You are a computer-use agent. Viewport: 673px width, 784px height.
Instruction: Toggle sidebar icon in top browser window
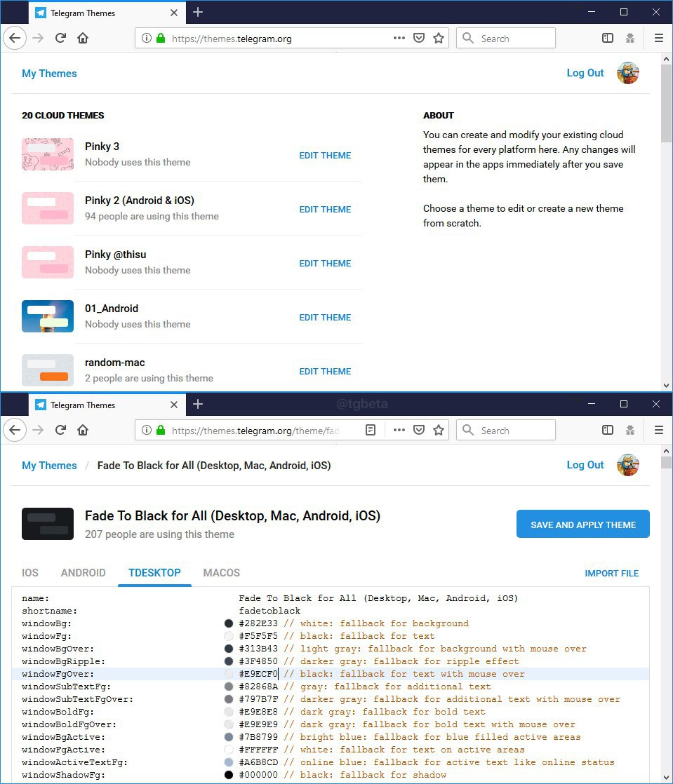click(x=608, y=38)
